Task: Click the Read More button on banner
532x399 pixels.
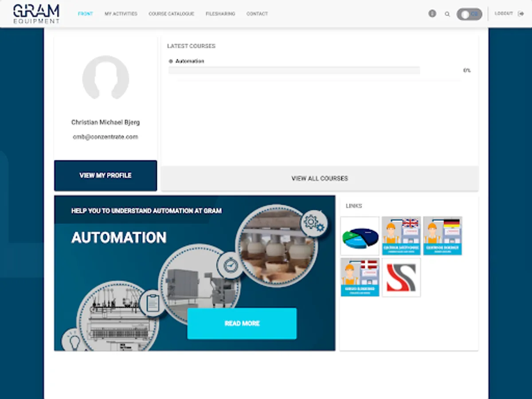Action: tap(242, 324)
